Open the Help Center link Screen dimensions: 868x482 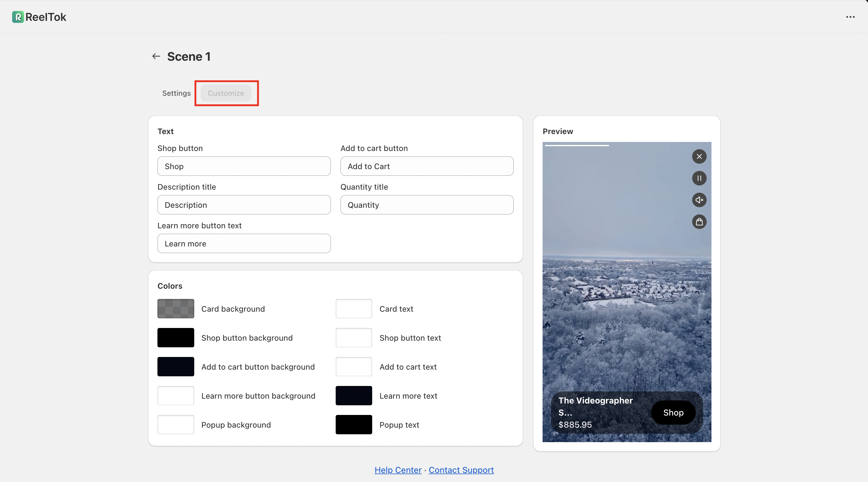(398, 470)
